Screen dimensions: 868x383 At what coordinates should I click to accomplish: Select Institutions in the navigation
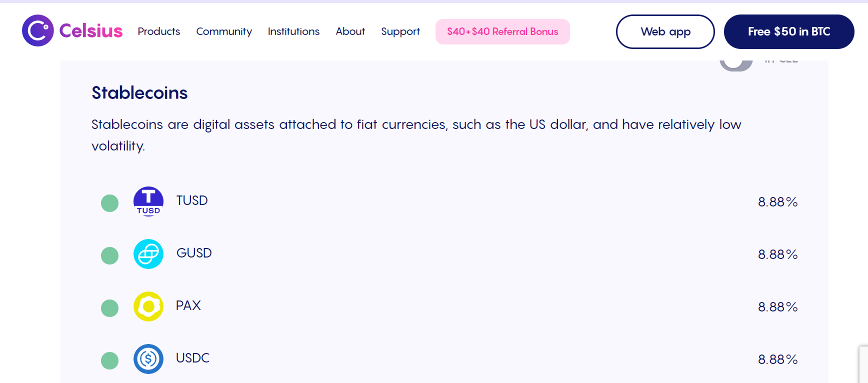[x=293, y=31]
